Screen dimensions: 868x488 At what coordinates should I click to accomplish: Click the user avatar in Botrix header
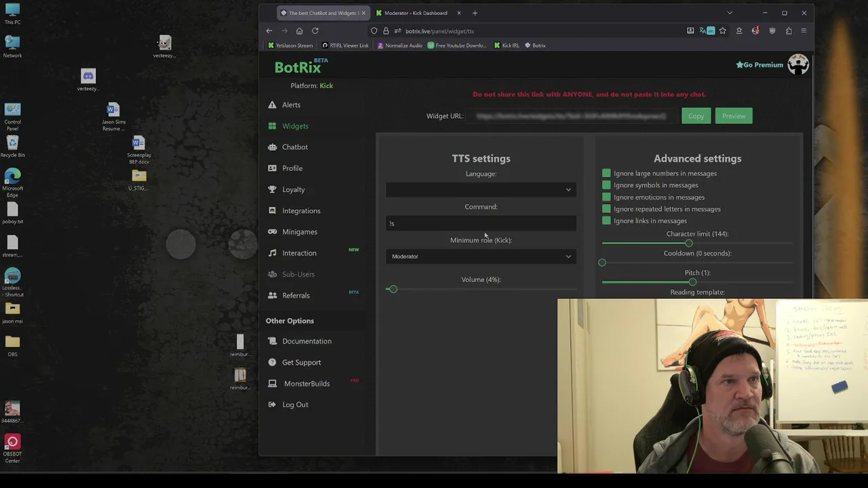(x=798, y=64)
